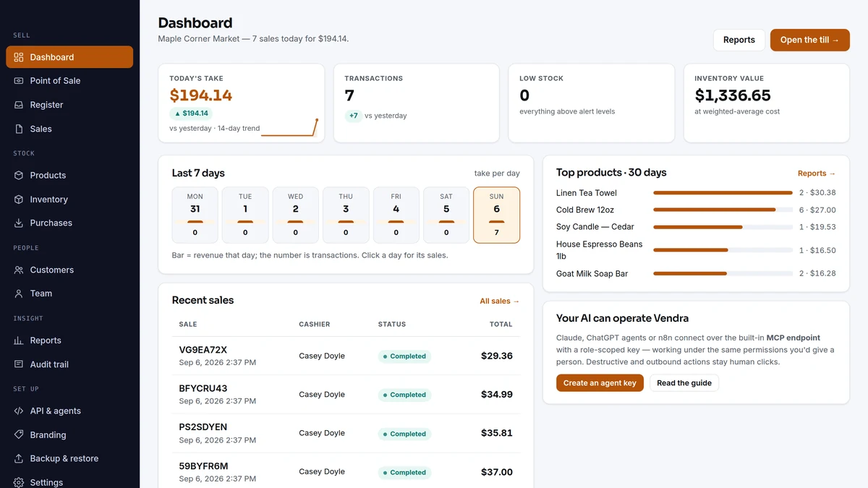868x488 pixels.
Task: Click the Branding tag icon
Action: [x=19, y=435]
